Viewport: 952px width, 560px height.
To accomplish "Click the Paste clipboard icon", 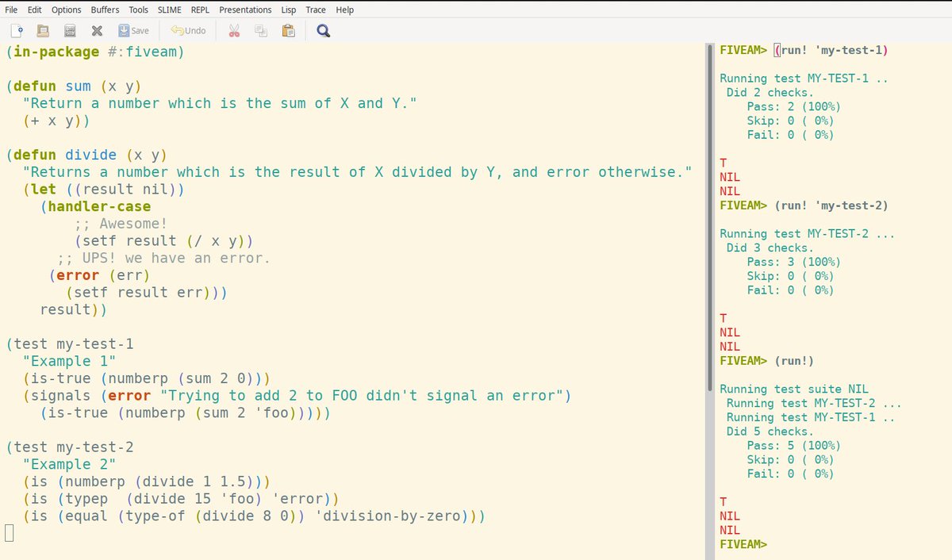I will [288, 31].
